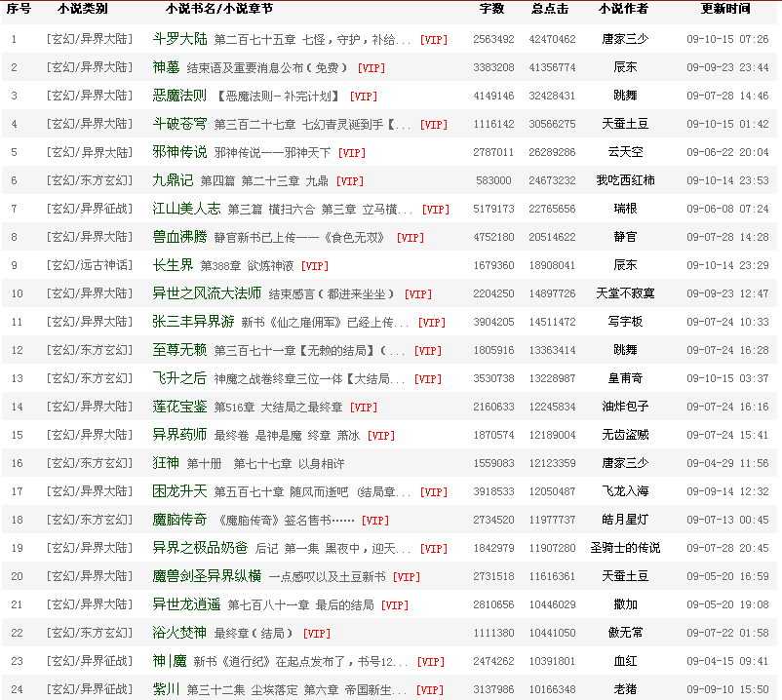This screenshot has width=782, height=700.
Task: Open the novel 长生界
Action: click(173, 265)
